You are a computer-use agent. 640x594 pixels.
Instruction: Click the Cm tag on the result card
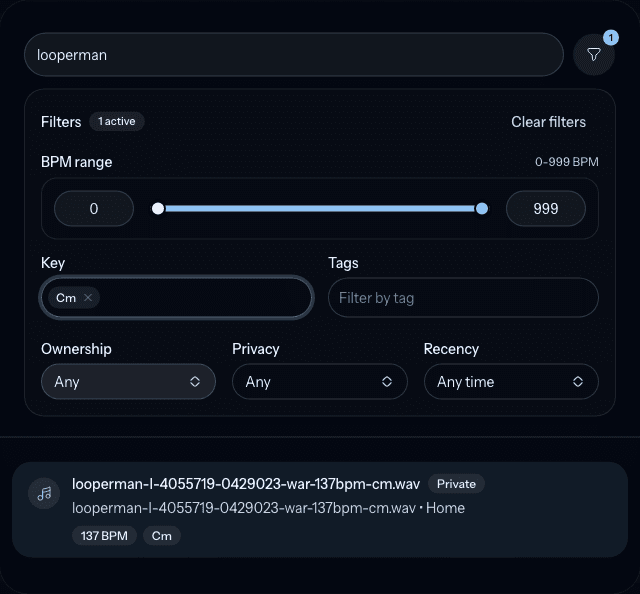pyautogui.click(x=162, y=536)
